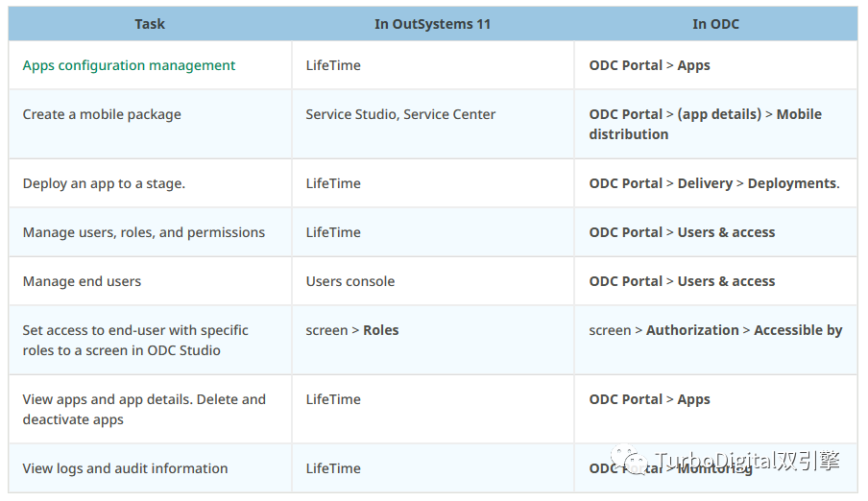Click the bold Delivery text
868x501 pixels.
pos(705,183)
